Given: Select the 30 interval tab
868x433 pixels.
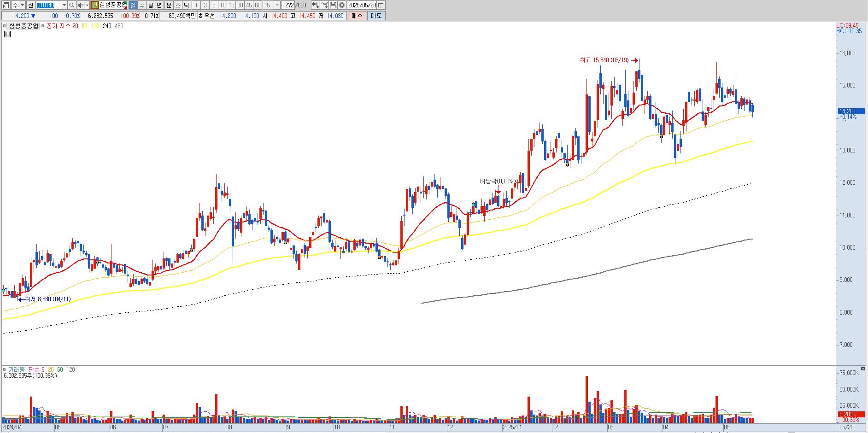Looking at the screenshot, I should [240, 5].
